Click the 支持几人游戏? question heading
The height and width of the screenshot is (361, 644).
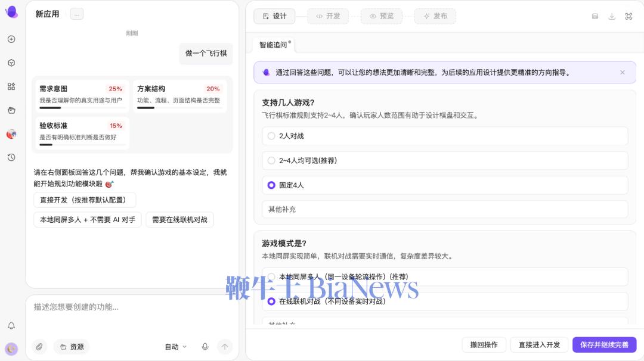288,102
